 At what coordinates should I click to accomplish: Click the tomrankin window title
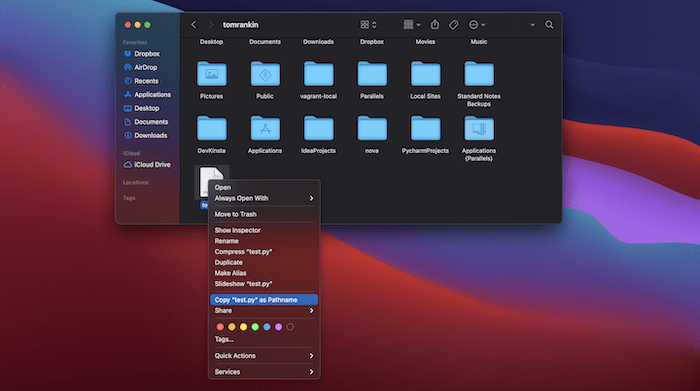(241, 25)
